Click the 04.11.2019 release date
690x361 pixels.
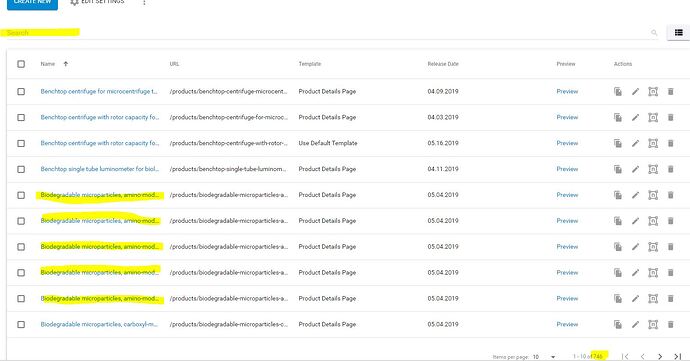tap(443, 169)
